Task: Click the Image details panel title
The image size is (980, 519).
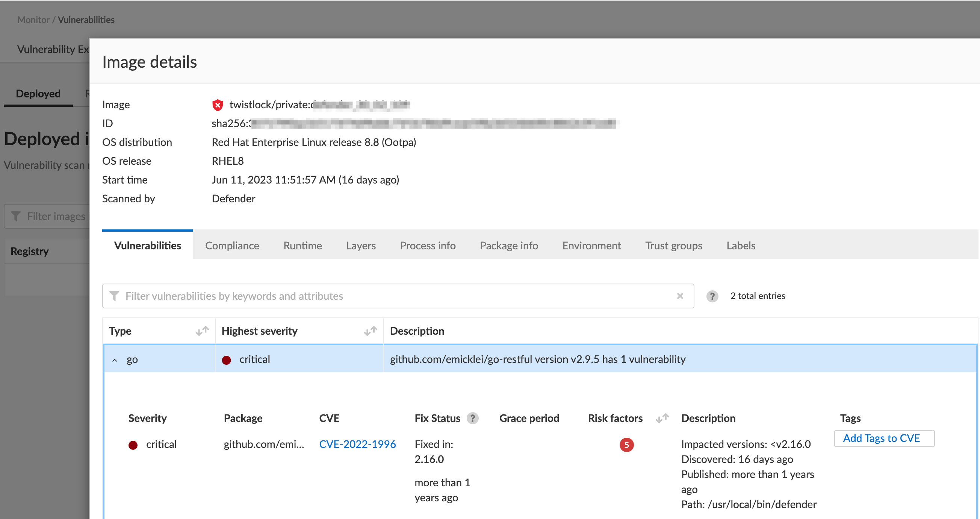Action: [x=150, y=62]
